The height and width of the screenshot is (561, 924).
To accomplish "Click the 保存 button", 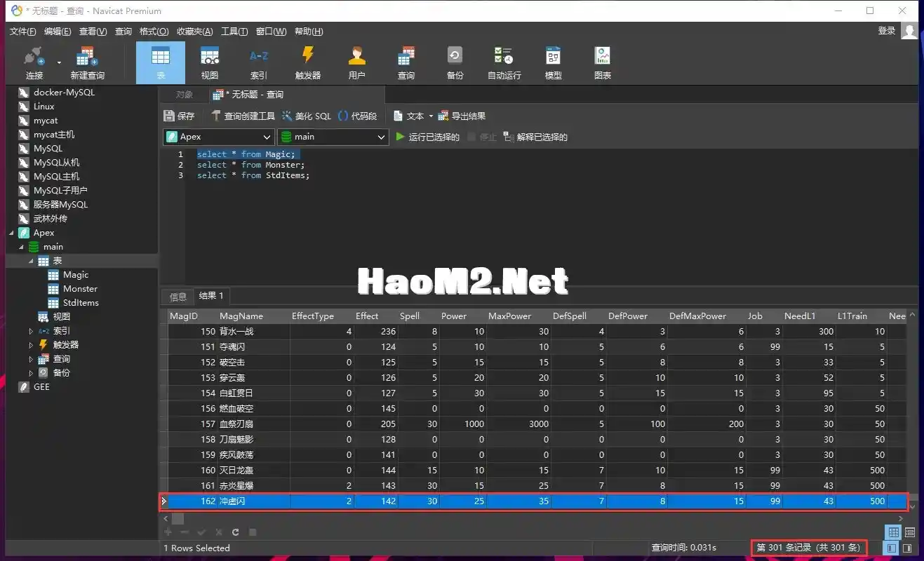I will point(180,116).
